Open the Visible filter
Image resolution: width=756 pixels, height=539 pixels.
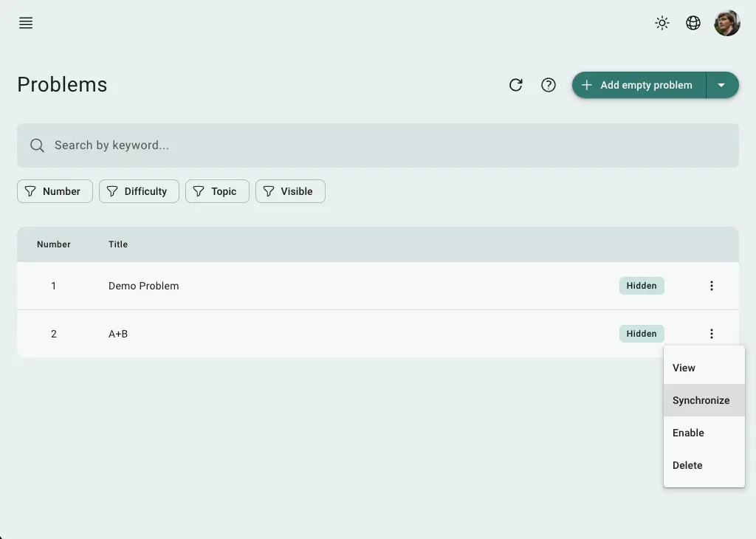pos(290,191)
